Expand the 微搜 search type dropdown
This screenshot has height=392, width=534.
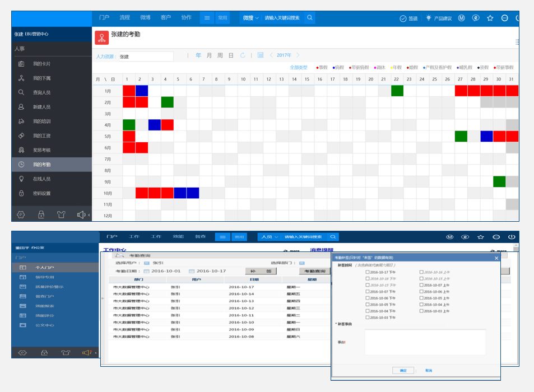(251, 18)
